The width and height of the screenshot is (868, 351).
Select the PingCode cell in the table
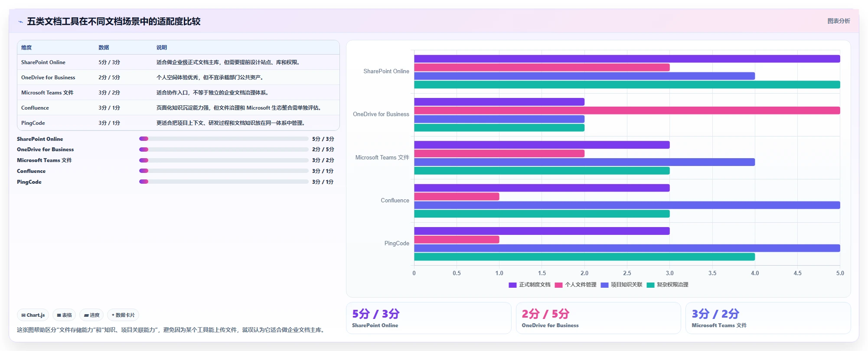33,123
